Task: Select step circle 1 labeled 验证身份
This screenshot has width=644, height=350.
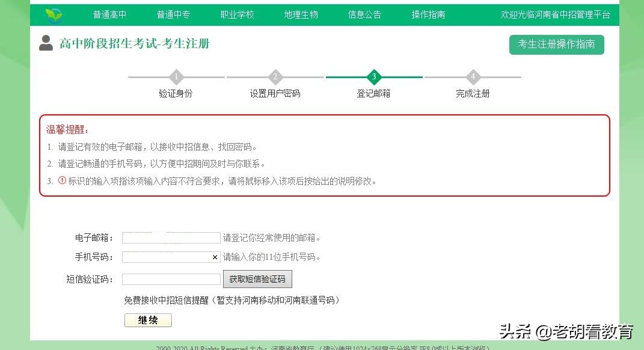Action: click(x=176, y=77)
